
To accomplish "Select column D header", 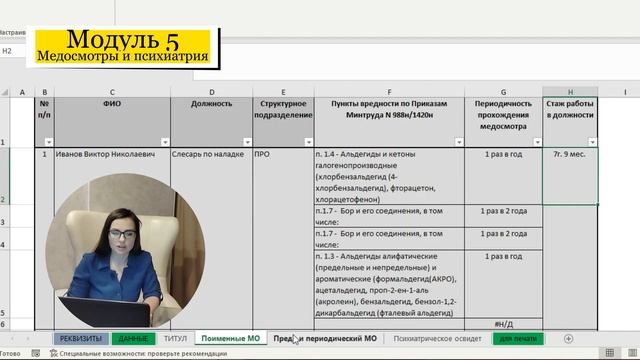I will 211,92.
